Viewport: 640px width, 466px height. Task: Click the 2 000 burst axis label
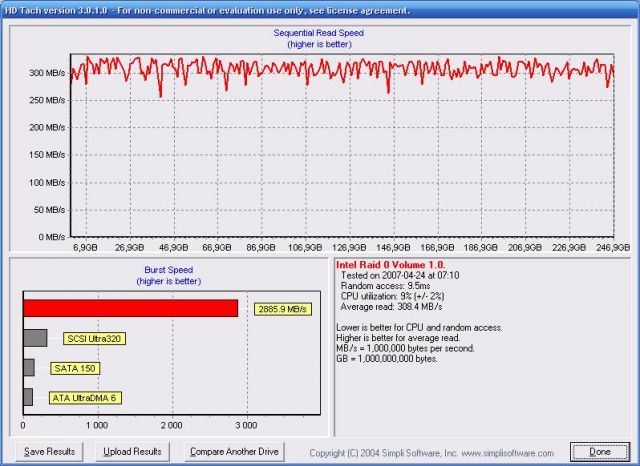coord(171,425)
